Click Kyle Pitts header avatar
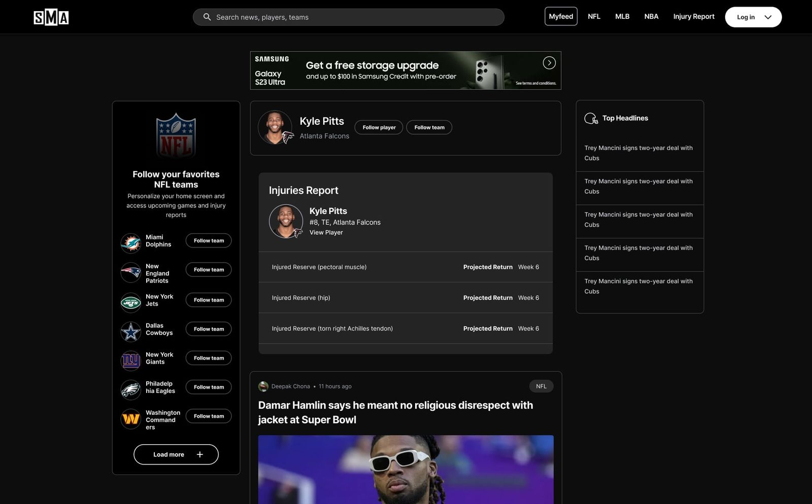This screenshot has width=812, height=504. 275,127
